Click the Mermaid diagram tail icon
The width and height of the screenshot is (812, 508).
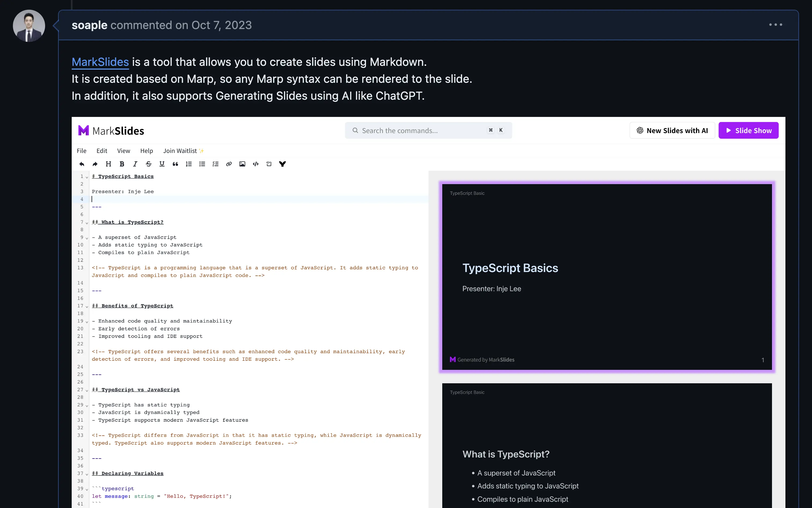pos(282,164)
